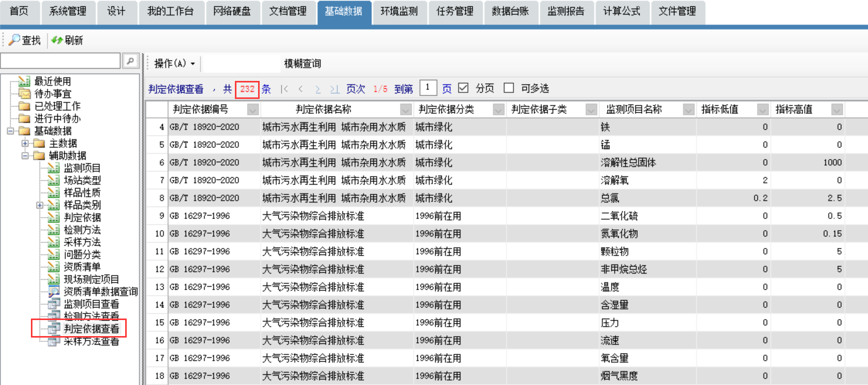The image size is (868, 385).
Task: Jump to the last page icon
Action: pyautogui.click(x=334, y=89)
